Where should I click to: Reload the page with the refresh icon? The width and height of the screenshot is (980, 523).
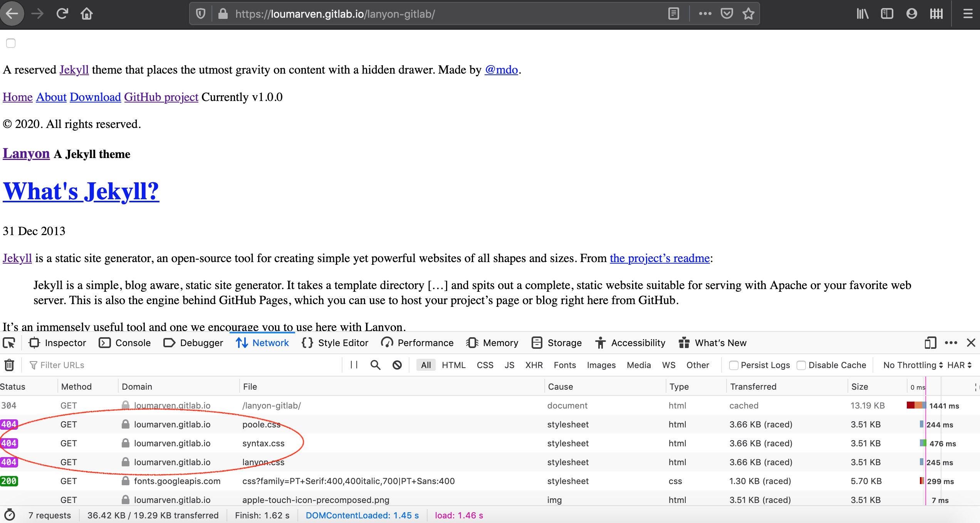pos(62,14)
